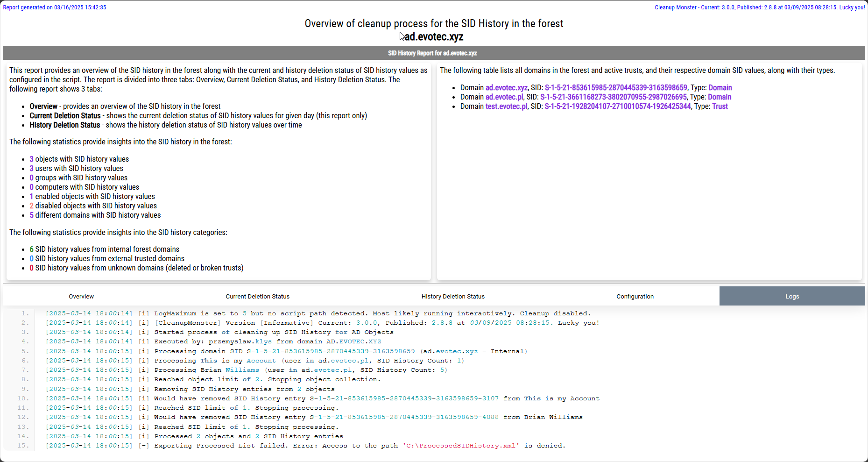
Task: Click the SID ending in 4088 in logs
Action: coord(404,417)
